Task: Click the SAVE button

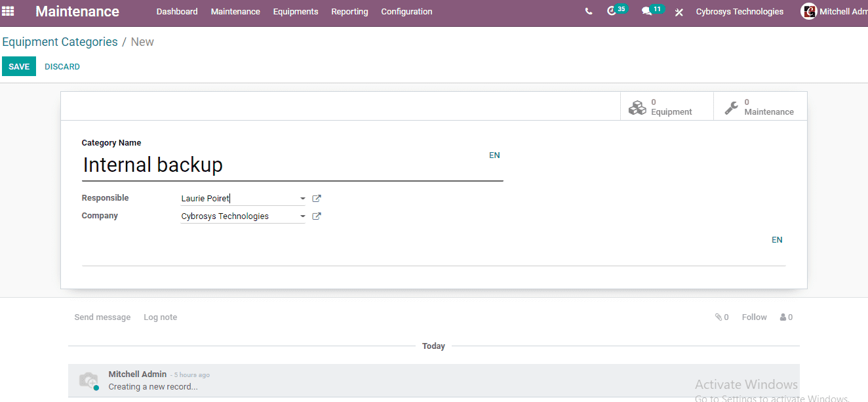Action: [19, 66]
